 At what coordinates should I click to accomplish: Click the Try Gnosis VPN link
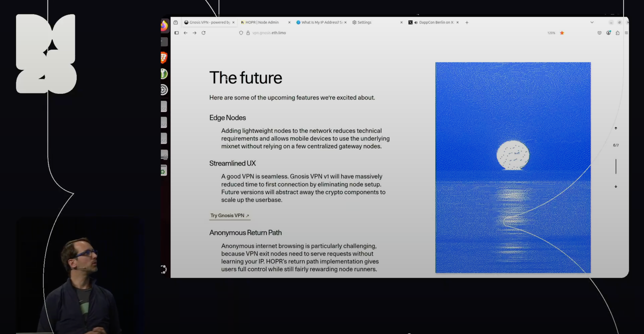pos(230,216)
